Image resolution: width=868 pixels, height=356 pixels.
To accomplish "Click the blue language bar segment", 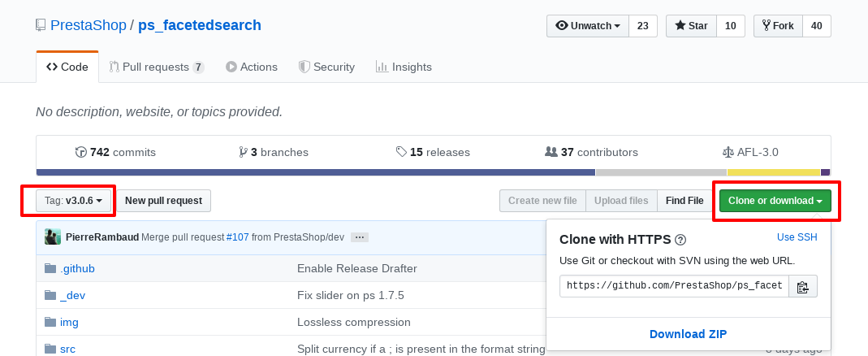I will (316, 172).
